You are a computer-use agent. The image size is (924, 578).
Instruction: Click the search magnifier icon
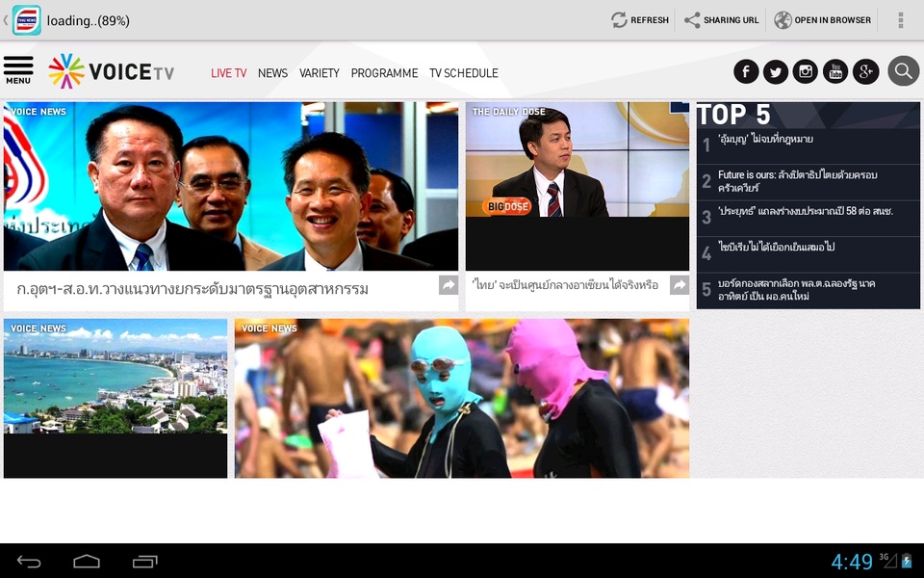pos(904,71)
